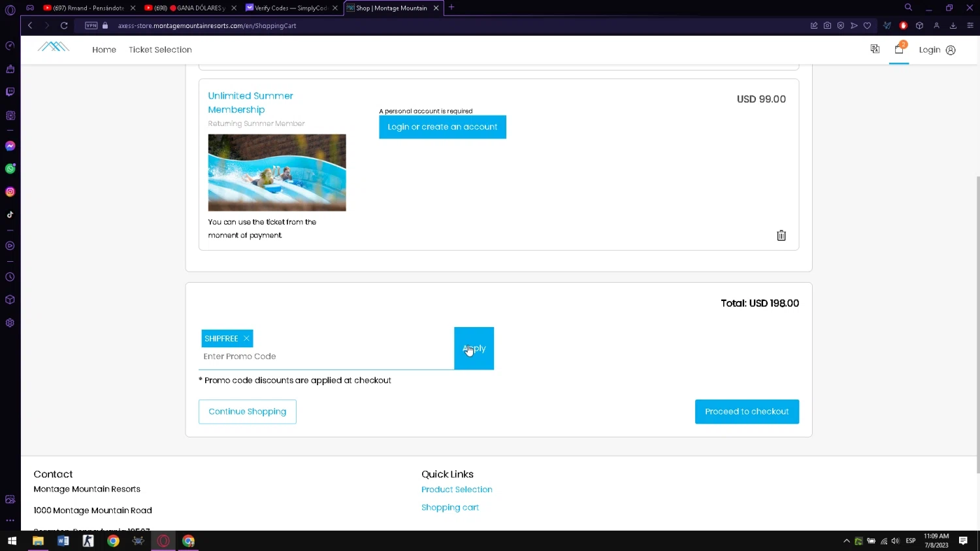The width and height of the screenshot is (980, 551).
Task: Search open tabs with magnifier icon
Action: (908, 7)
